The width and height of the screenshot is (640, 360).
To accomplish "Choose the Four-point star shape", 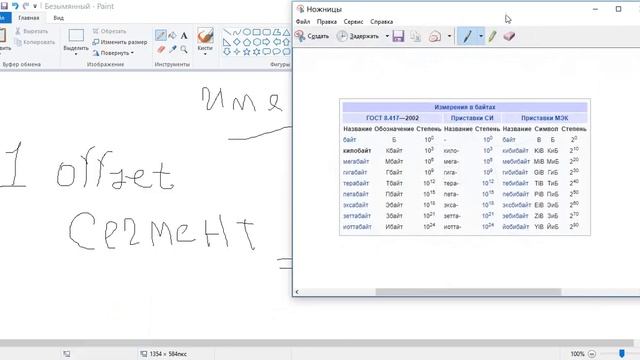I will pos(237,51).
